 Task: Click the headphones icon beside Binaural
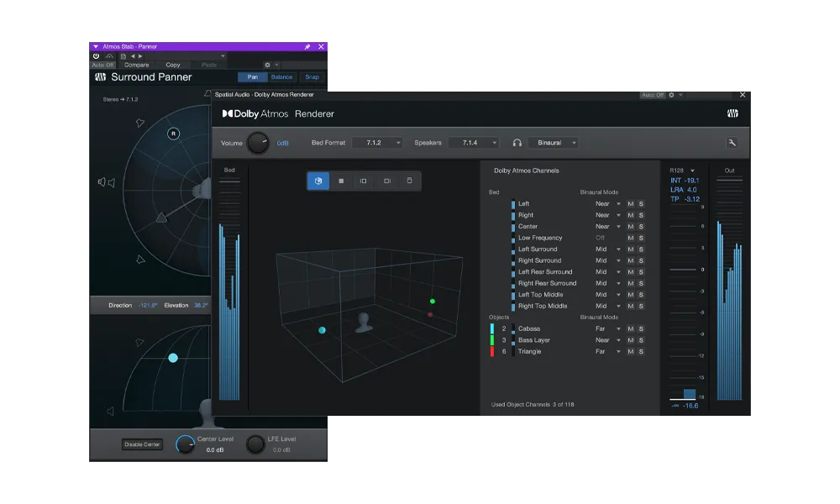[x=517, y=143]
